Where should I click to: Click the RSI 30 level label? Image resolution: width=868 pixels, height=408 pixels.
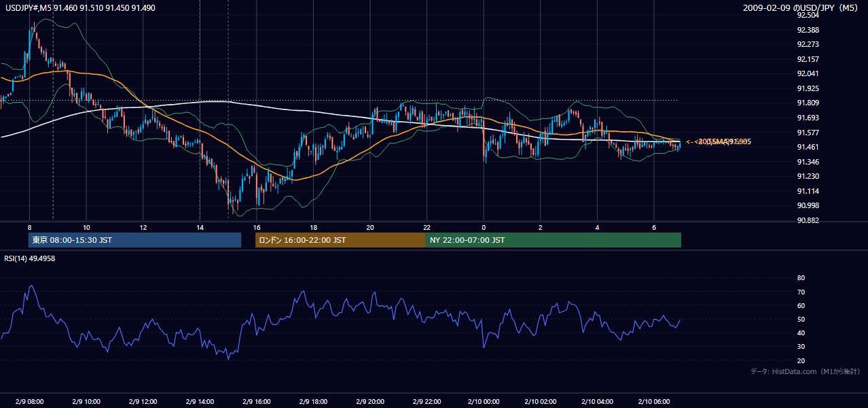801,347
